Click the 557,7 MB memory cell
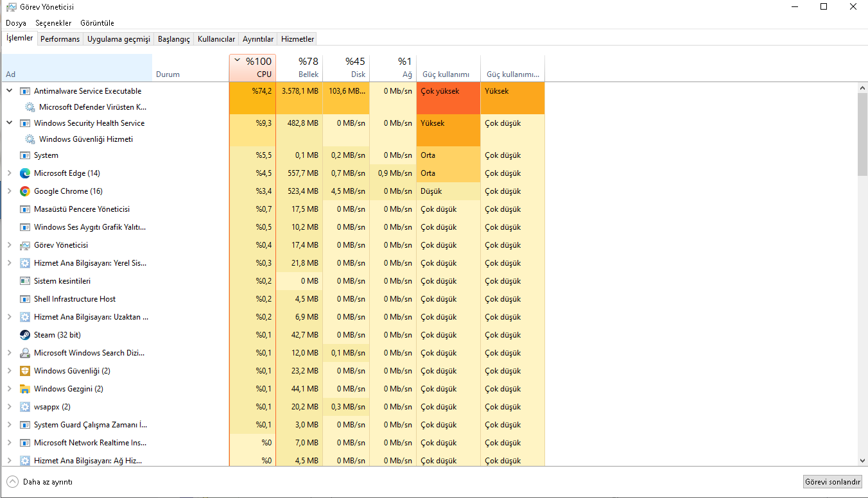The image size is (868, 498). [299, 173]
